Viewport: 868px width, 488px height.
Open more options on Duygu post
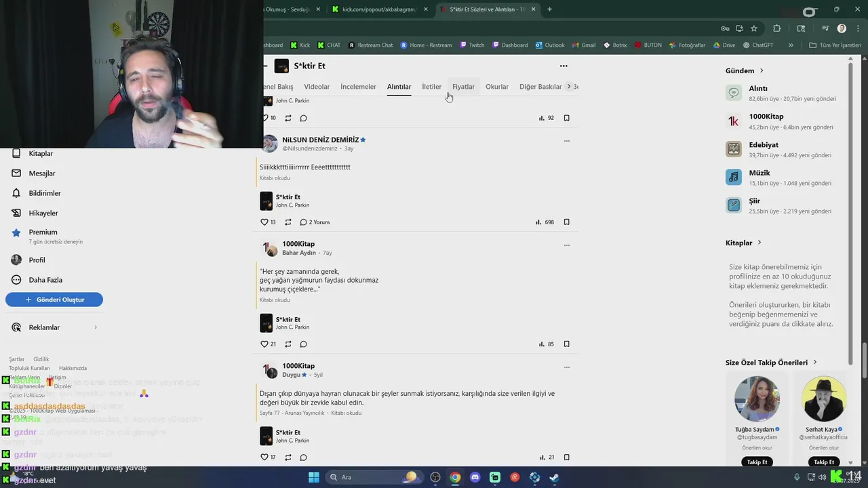[567, 367]
